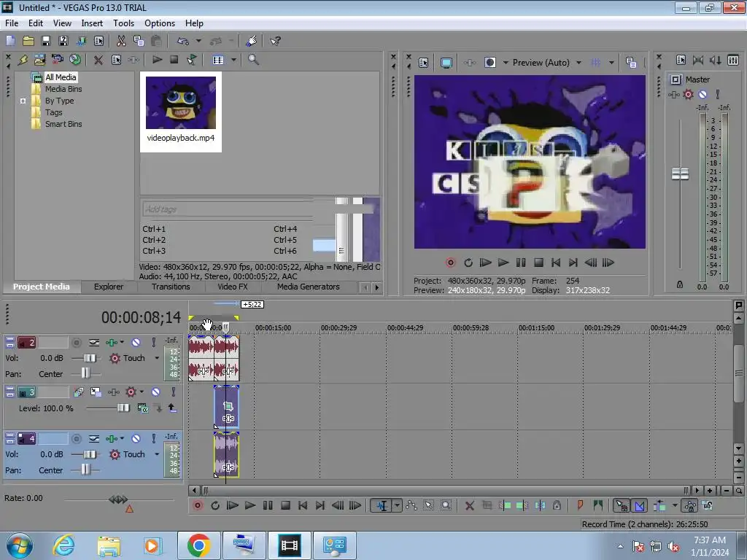Toggle Mute on the Master bus
Image resolution: width=747 pixels, height=560 pixels.
pos(703,94)
